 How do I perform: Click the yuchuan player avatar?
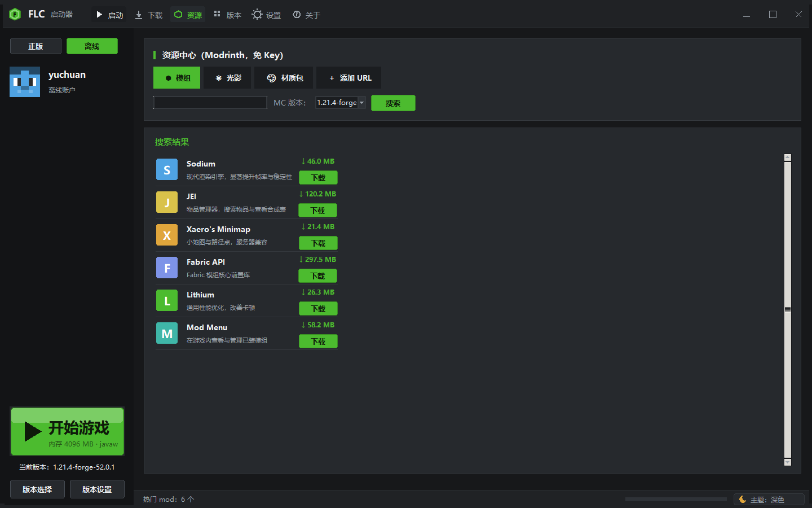coord(25,82)
